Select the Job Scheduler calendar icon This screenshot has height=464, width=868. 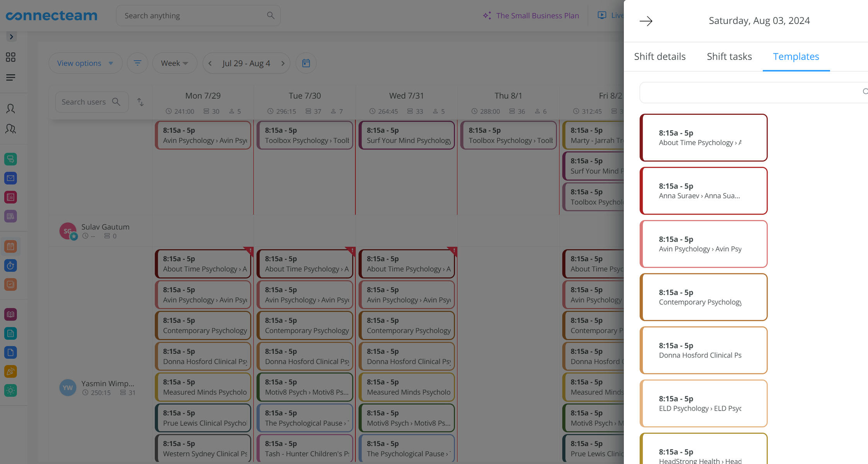point(10,246)
